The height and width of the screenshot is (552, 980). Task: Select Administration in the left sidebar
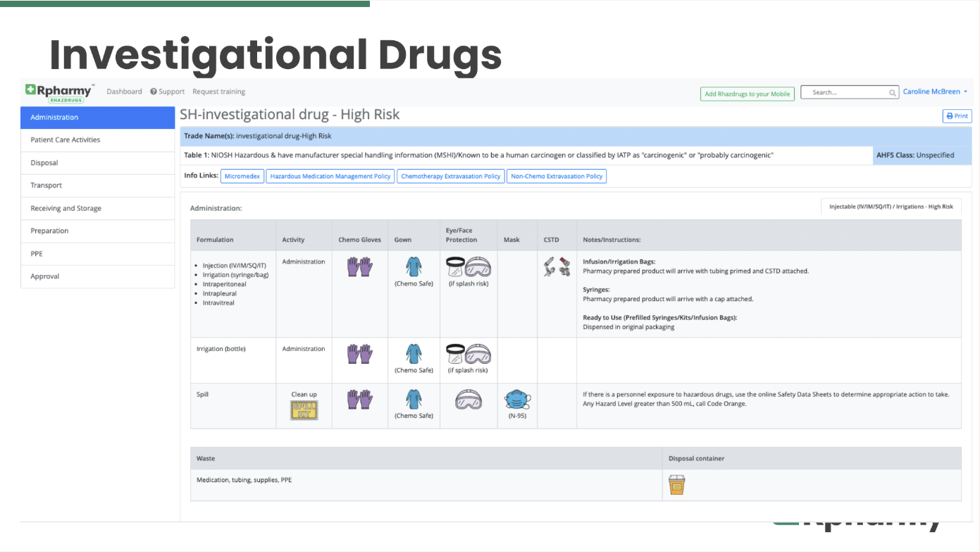[x=98, y=118]
